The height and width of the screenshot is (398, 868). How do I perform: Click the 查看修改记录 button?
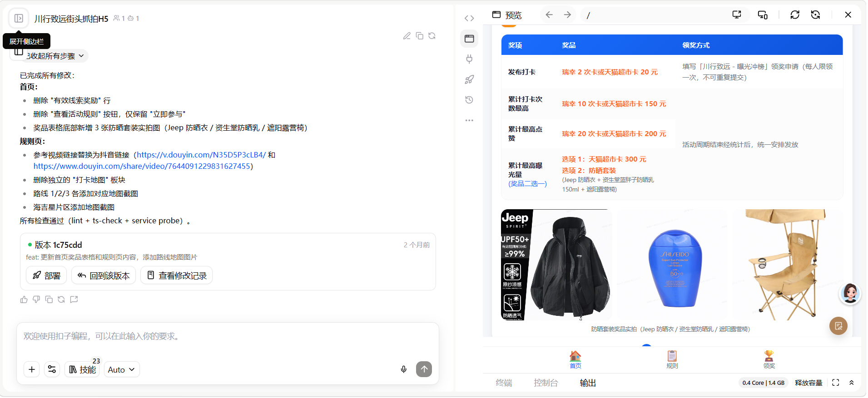(177, 275)
